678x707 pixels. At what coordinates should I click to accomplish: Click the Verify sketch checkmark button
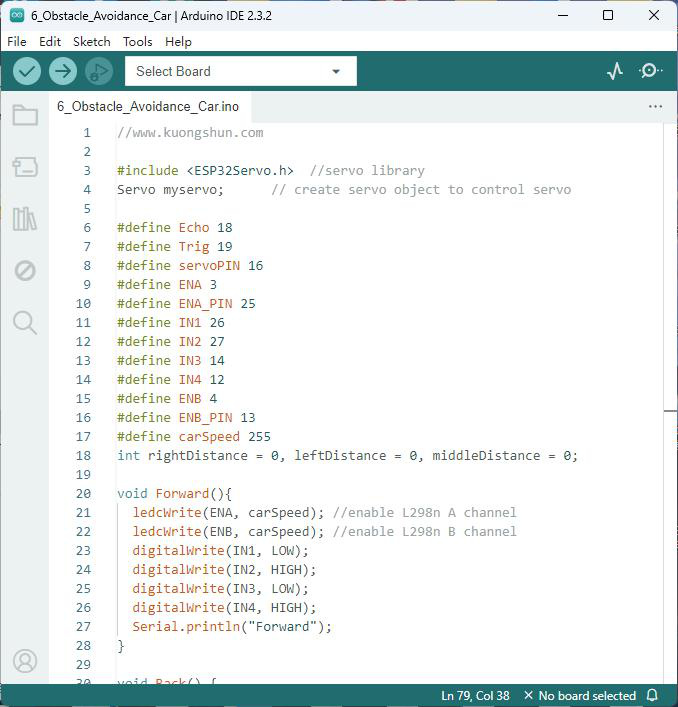27,71
